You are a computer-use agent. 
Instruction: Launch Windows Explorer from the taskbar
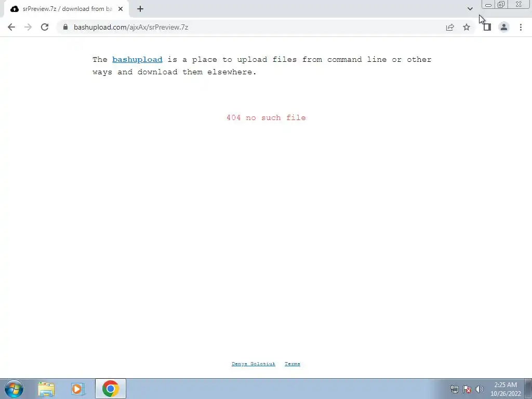pyautogui.click(x=46, y=389)
